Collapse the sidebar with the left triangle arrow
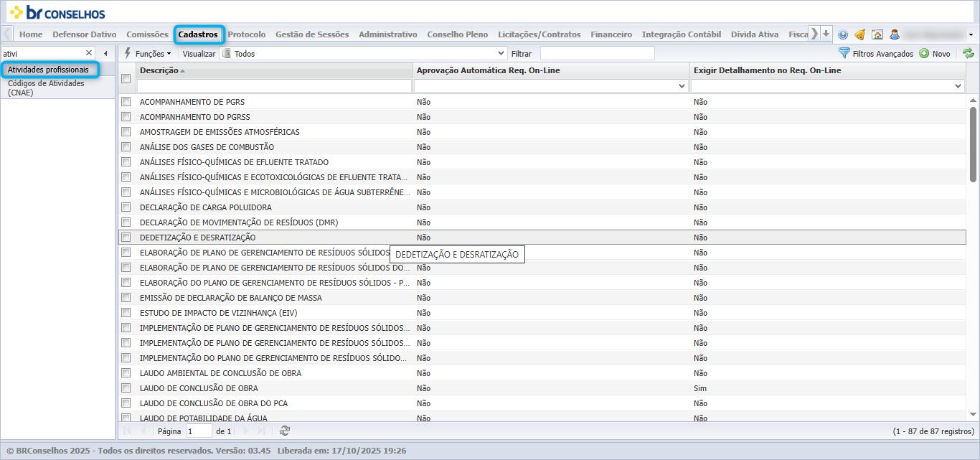This screenshot has width=980, height=460. point(105,53)
